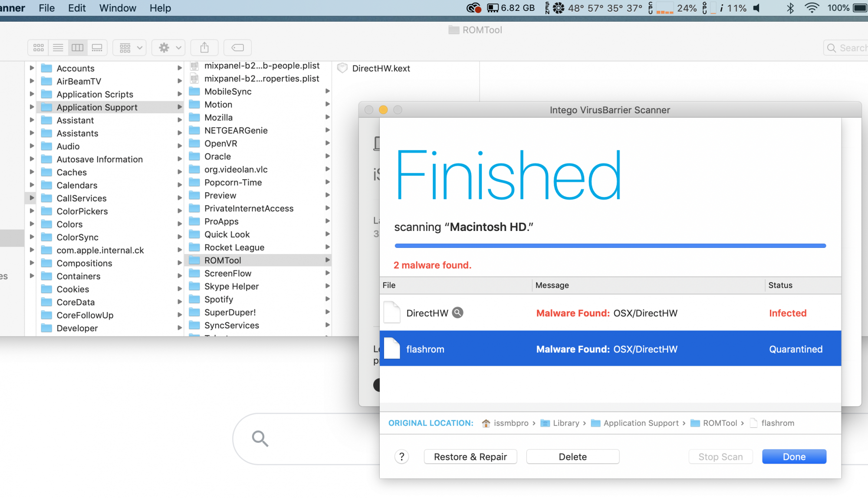
Task: Click the list view icon in Finder toolbar
Action: (57, 47)
